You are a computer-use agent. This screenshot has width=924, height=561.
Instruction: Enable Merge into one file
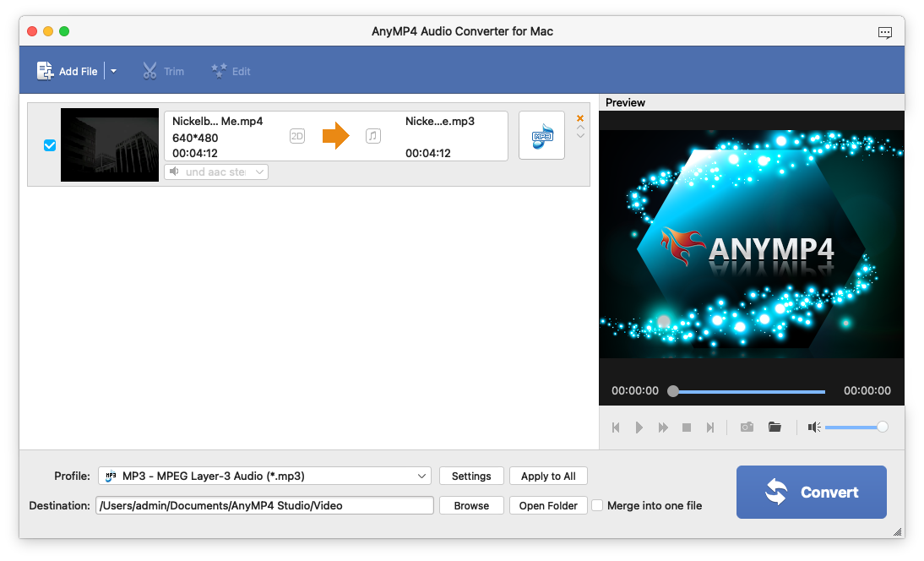pos(597,505)
